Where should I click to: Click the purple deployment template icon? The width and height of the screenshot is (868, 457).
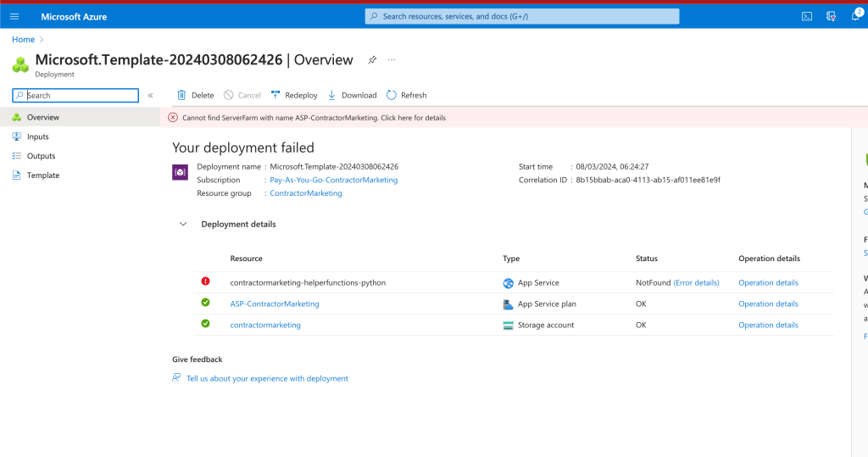(x=180, y=172)
